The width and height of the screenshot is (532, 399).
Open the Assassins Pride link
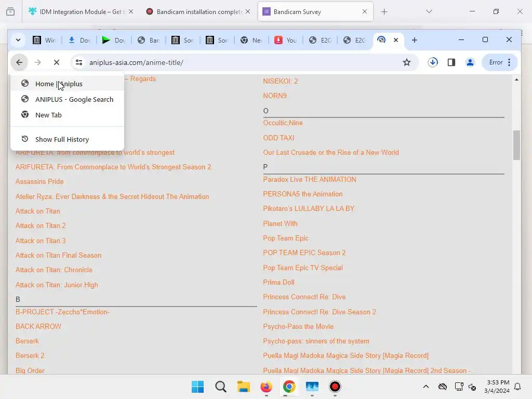pos(39,181)
